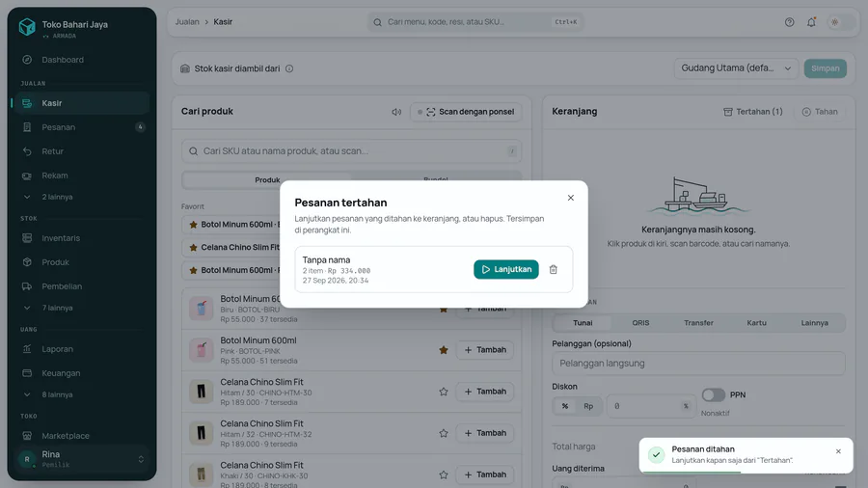Select the Transfer payment tab
Viewport: 868px width, 488px height.
coord(698,322)
